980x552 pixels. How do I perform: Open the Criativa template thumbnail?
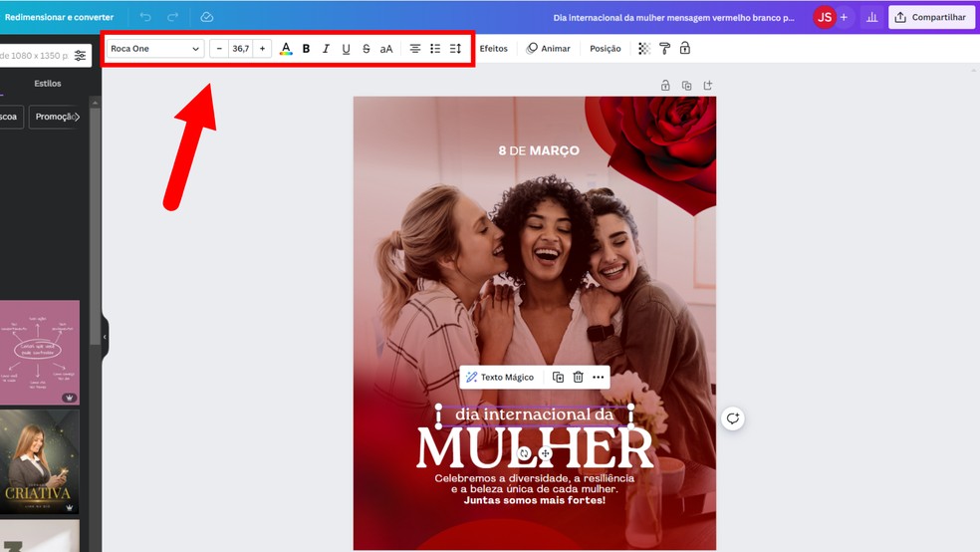point(40,462)
